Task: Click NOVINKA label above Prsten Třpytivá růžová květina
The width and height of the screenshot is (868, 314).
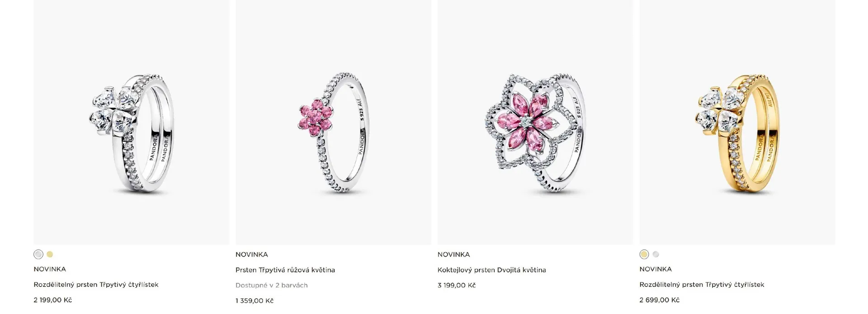Action: point(252,254)
